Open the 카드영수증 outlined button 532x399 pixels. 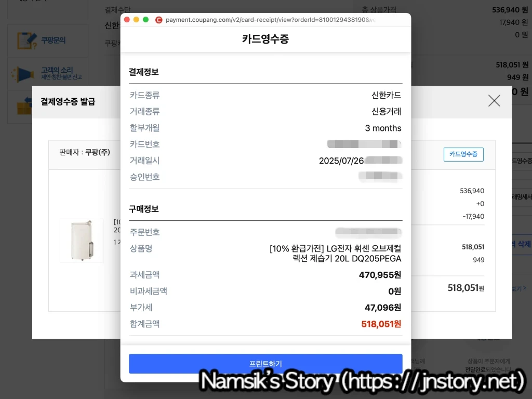point(463,154)
